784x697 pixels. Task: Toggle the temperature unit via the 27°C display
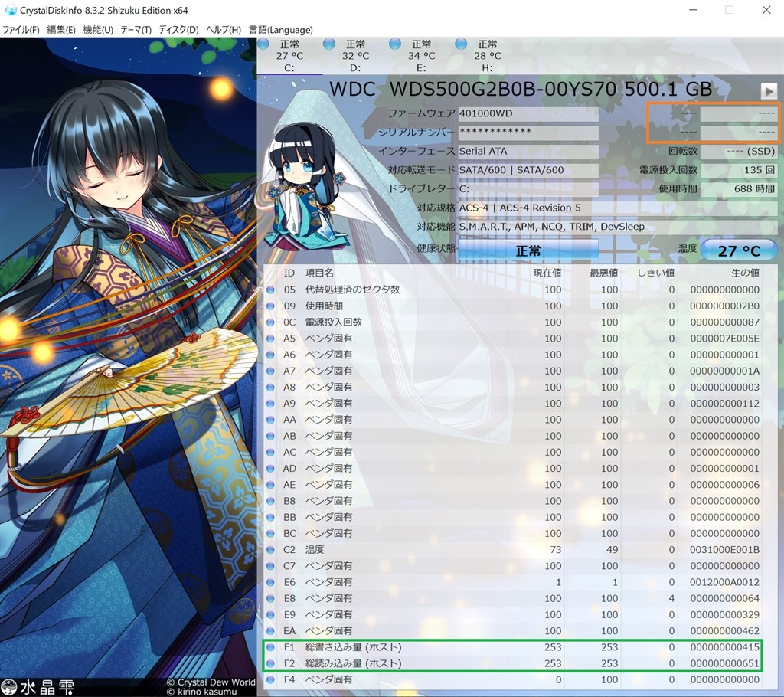[x=739, y=250]
